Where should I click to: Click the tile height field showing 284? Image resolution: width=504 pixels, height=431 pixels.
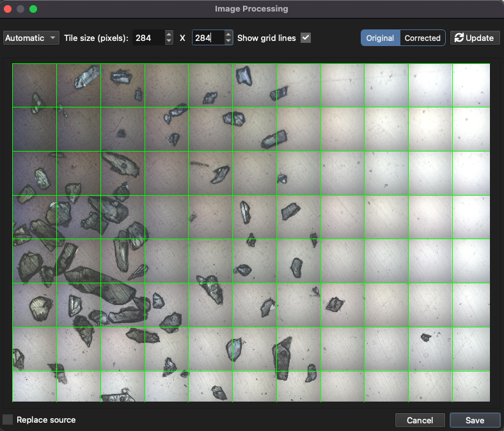coord(208,38)
